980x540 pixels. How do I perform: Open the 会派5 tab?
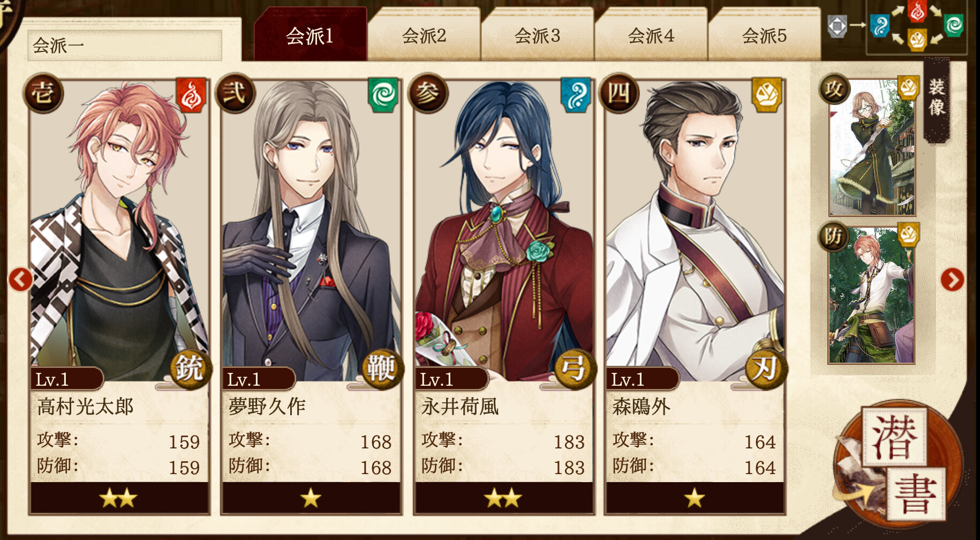764,35
